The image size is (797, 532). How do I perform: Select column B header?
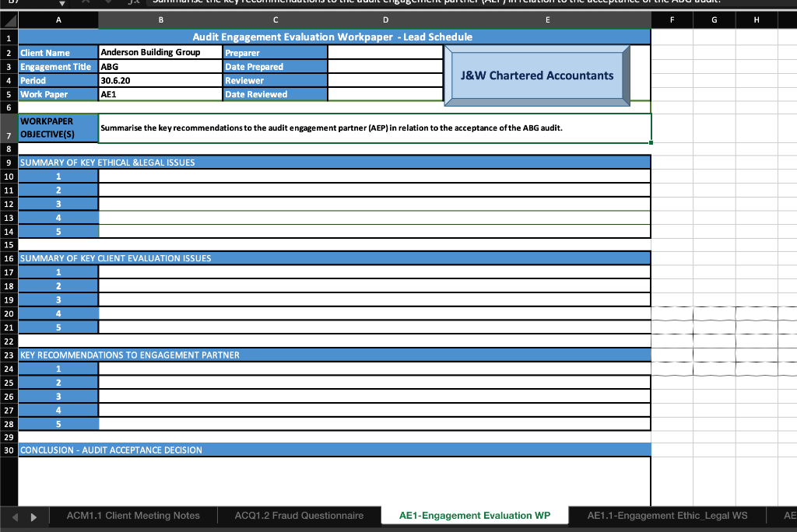[x=160, y=20]
